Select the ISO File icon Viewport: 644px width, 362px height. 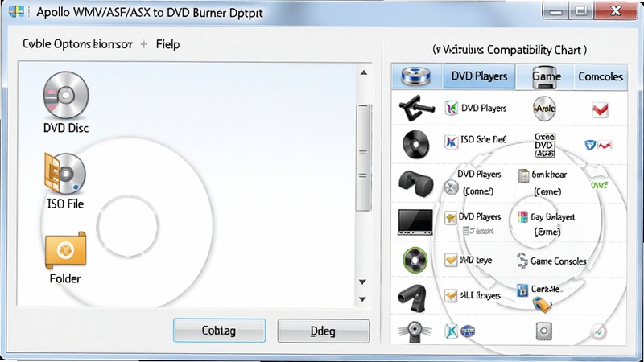[65, 174]
